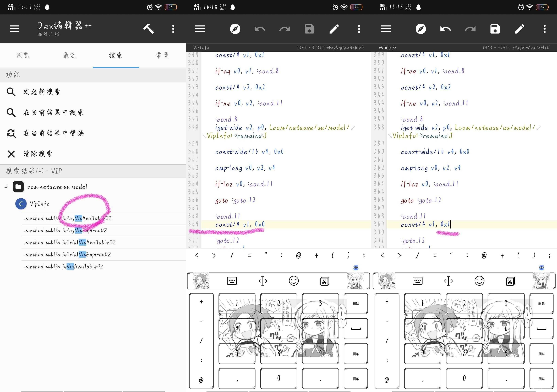The height and width of the screenshot is (392, 557).
Task: Tap 删除 delete key on middle keyboard
Action: (356, 303)
